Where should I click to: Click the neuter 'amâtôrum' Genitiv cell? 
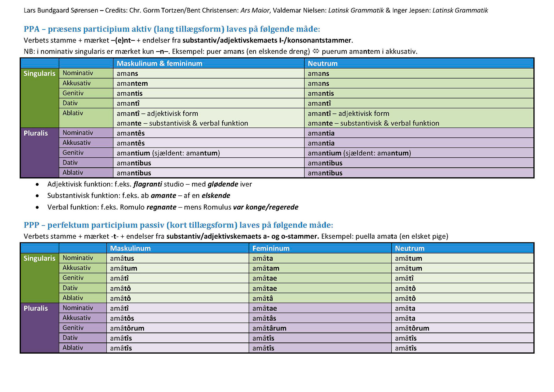pyautogui.click(x=412, y=328)
